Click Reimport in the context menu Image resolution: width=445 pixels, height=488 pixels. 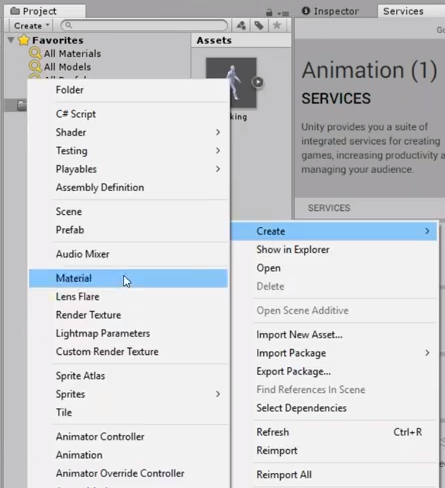(x=334, y=451)
